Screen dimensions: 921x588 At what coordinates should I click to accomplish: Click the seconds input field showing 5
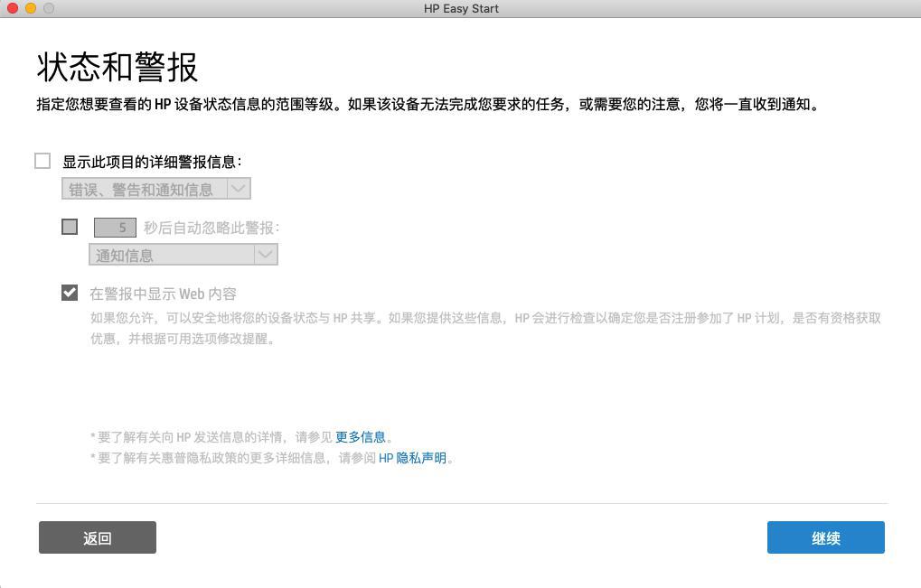[115, 227]
